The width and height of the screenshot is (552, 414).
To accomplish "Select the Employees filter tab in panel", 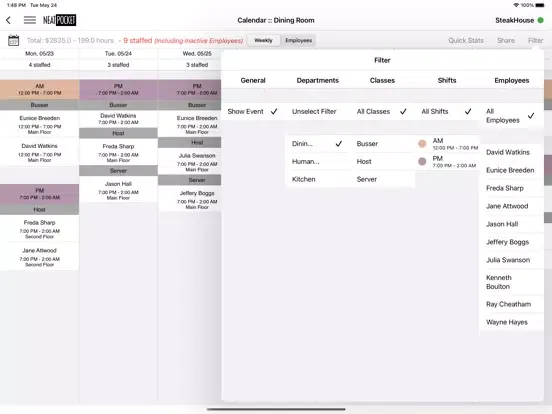I will tap(512, 80).
